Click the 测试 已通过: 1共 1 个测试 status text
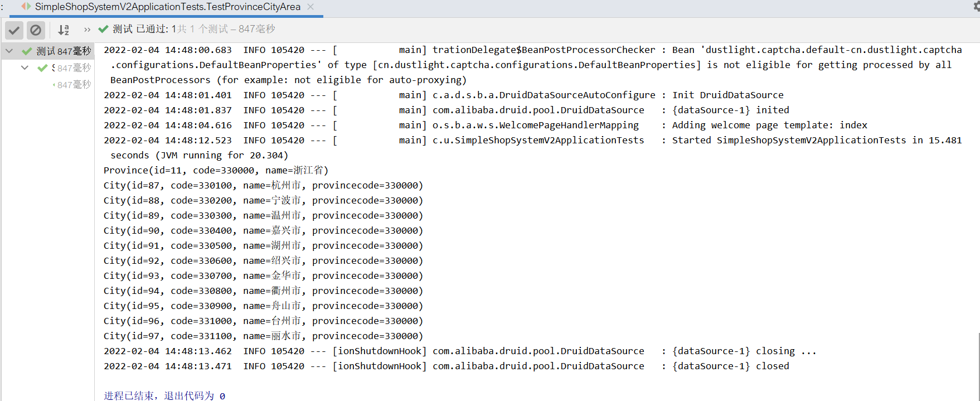The height and width of the screenshot is (401, 980). pyautogui.click(x=194, y=28)
